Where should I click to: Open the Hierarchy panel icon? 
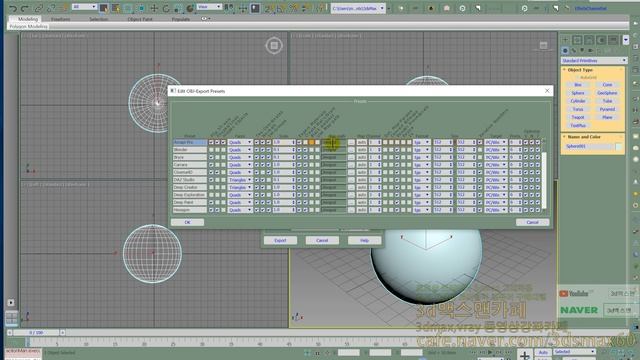click(589, 40)
